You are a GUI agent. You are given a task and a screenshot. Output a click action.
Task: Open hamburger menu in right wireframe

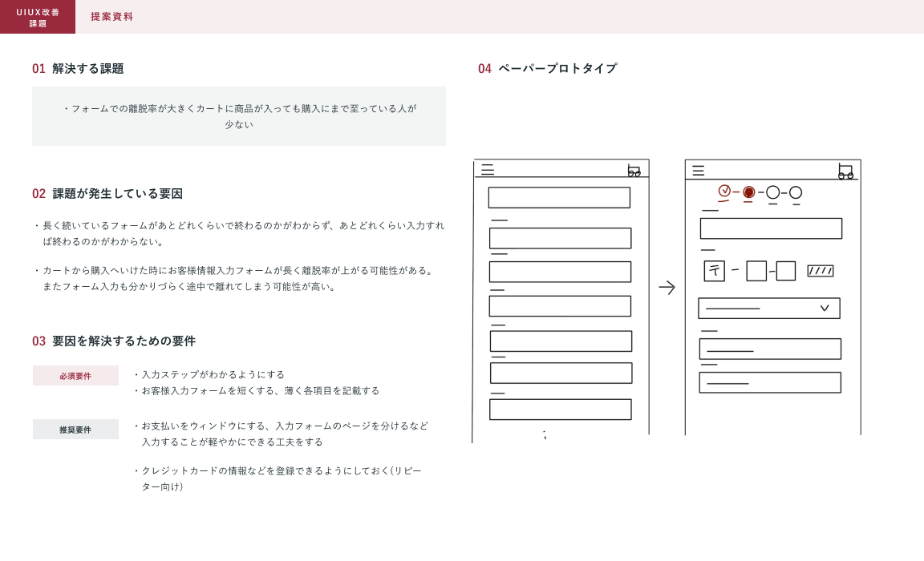point(699,171)
